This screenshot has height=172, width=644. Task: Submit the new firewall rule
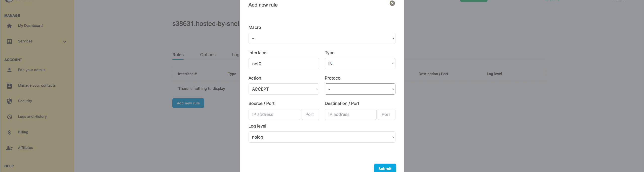(385, 168)
